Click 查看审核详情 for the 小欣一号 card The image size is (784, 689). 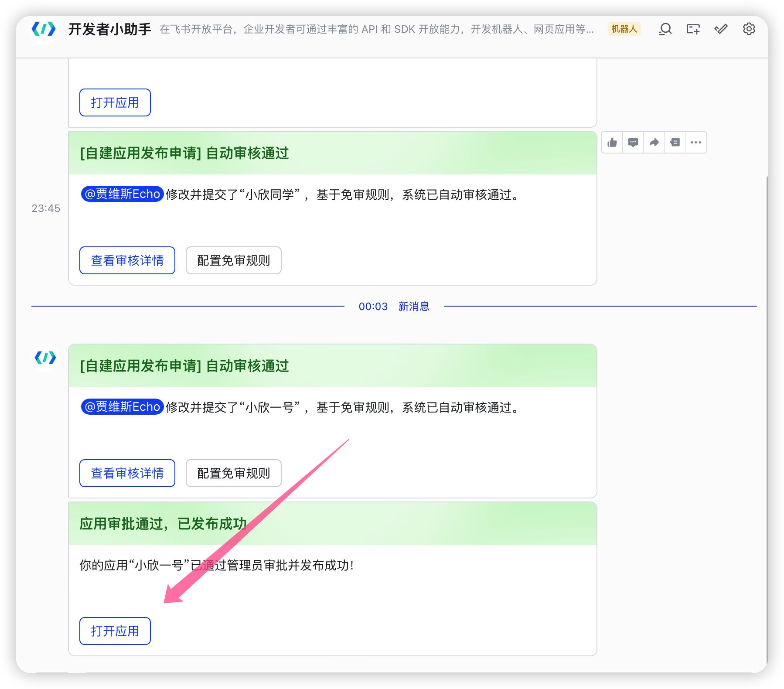(127, 473)
